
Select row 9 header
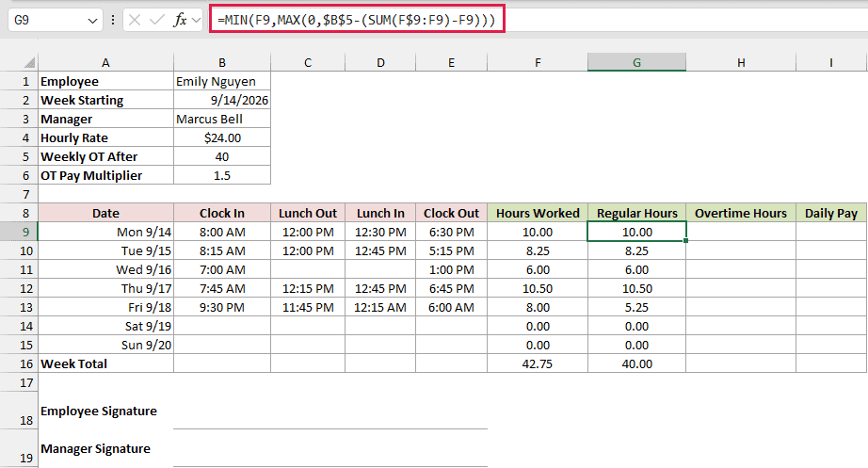click(x=19, y=232)
